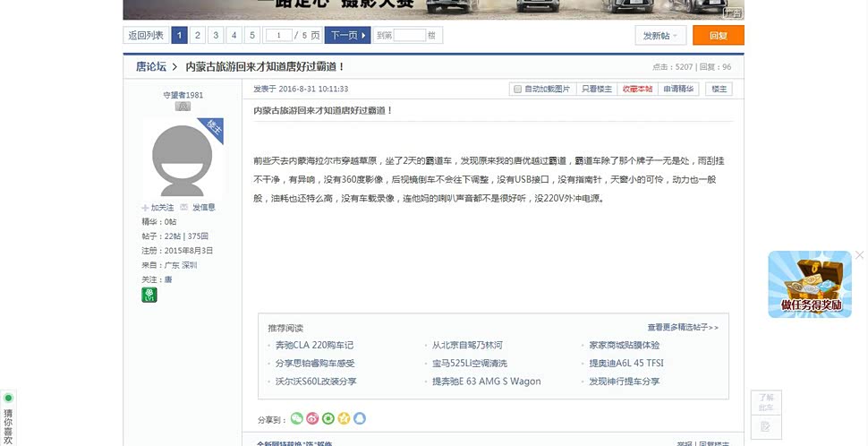Click the 广告 label on banner
This screenshot has width=868, height=446.
click(732, 13)
